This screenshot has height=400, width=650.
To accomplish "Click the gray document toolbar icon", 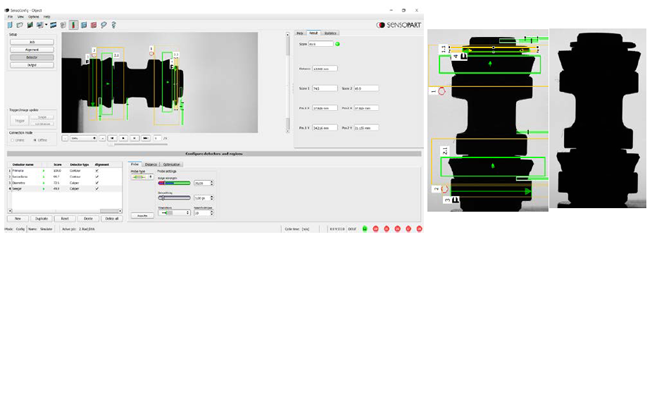I will (x=63, y=25).
